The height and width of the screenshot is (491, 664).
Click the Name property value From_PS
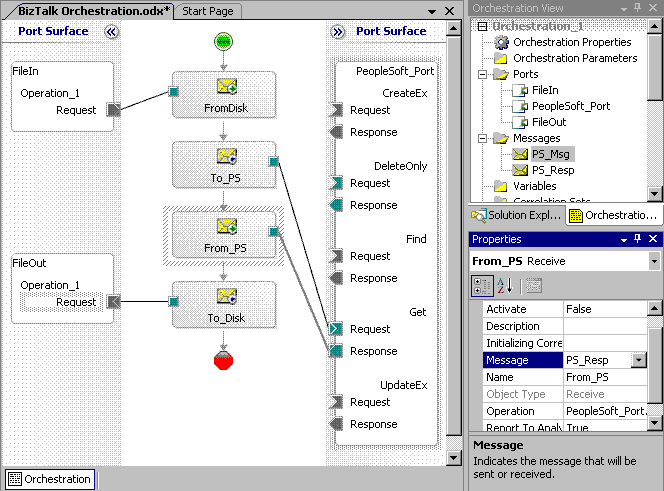[x=605, y=377]
